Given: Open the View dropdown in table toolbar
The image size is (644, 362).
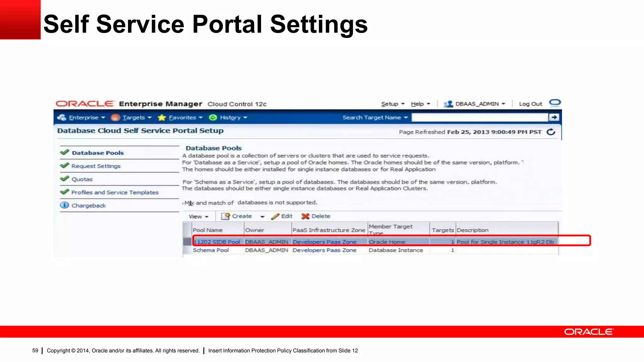Looking at the screenshot, I should coord(198,217).
